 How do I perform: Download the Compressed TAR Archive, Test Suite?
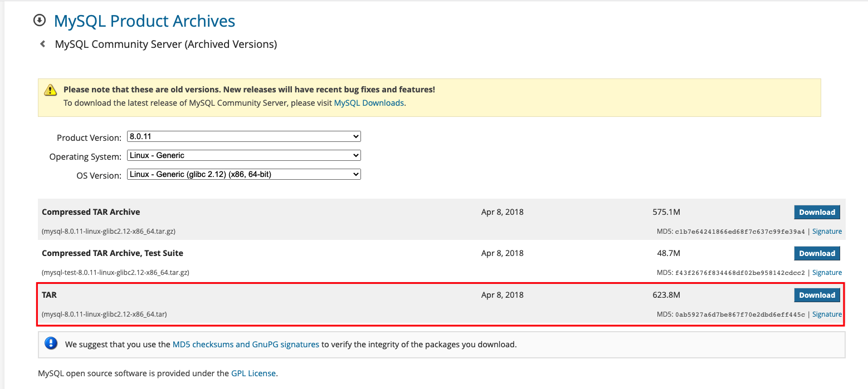point(817,253)
